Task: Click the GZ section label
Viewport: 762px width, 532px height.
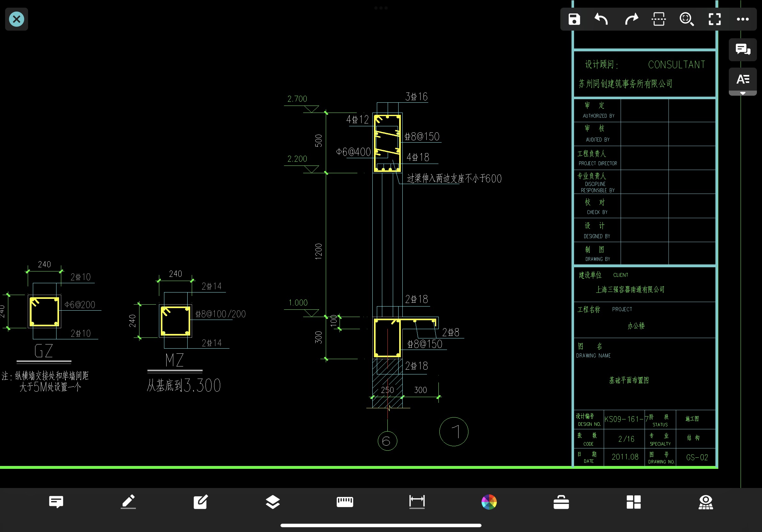Action: (43, 351)
